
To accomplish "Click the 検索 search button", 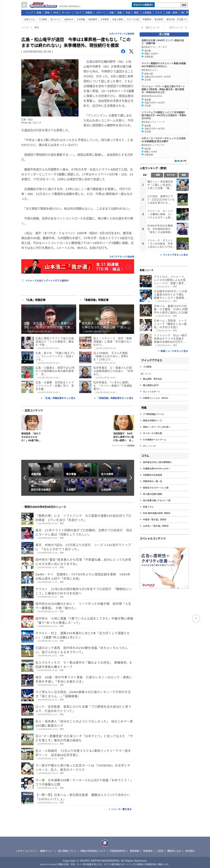I will click(184, 5).
